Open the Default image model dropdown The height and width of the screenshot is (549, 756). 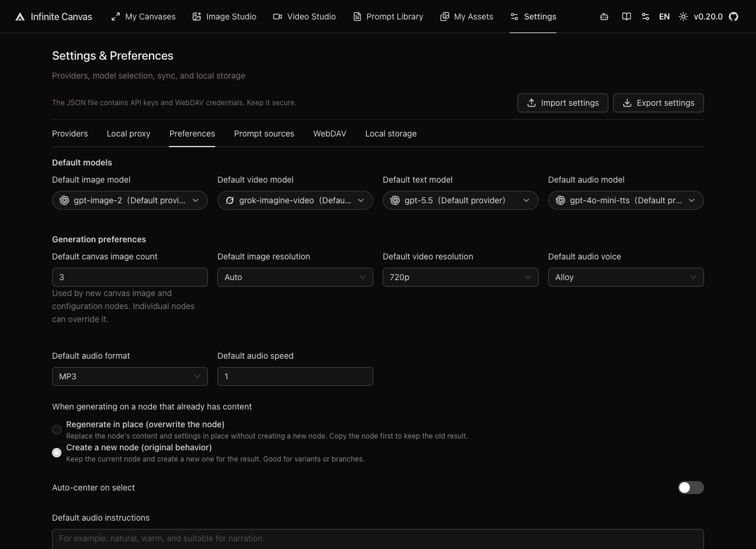coord(130,200)
